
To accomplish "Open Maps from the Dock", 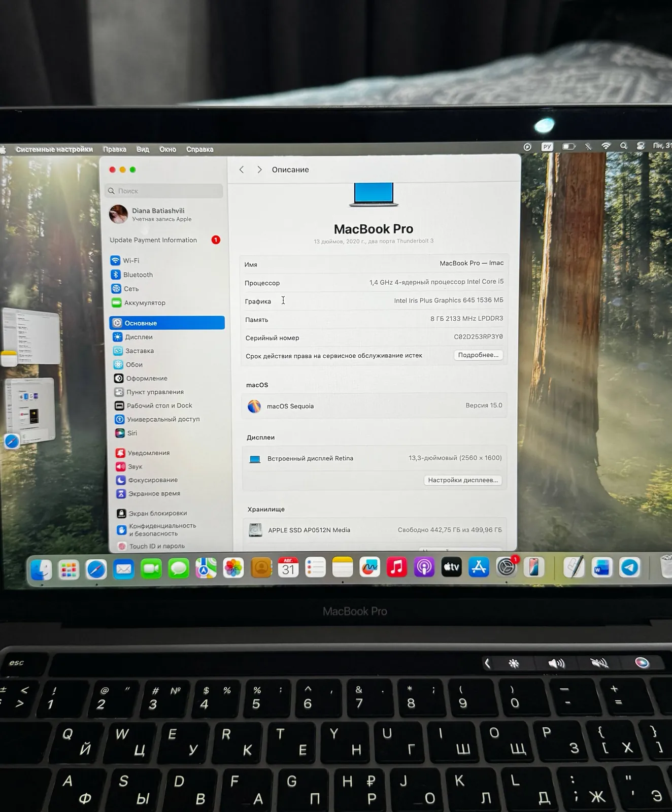I will coord(206,568).
